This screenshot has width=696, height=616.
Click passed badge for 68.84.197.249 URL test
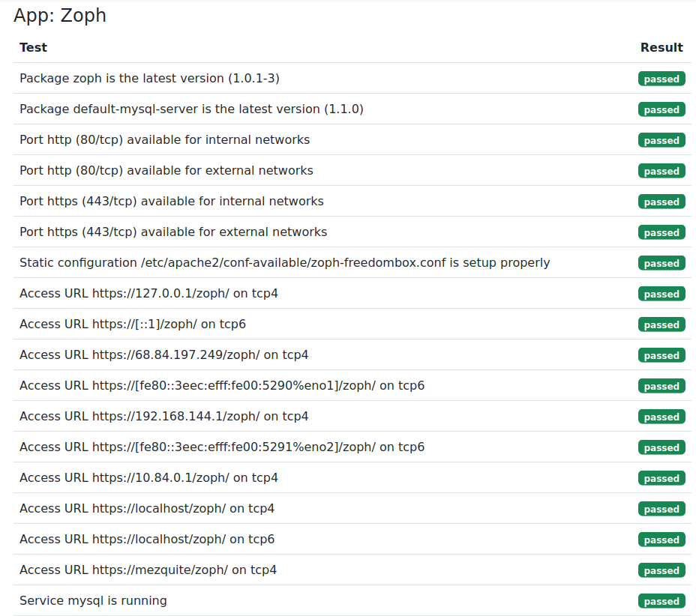click(x=661, y=355)
